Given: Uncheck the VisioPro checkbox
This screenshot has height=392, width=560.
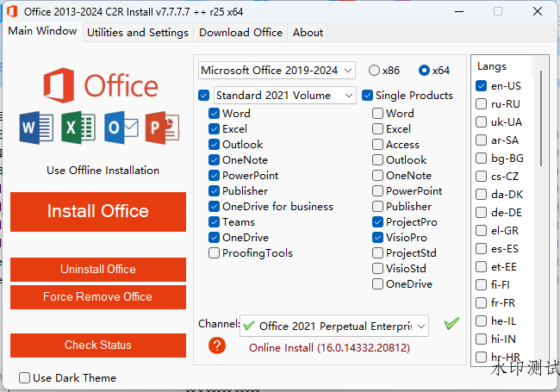Looking at the screenshot, I should pyautogui.click(x=377, y=238).
